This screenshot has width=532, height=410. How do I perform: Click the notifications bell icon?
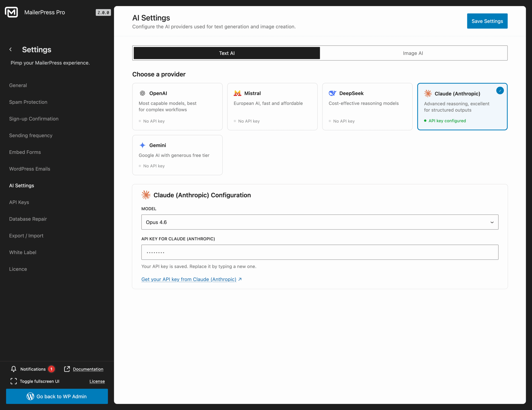pos(14,369)
